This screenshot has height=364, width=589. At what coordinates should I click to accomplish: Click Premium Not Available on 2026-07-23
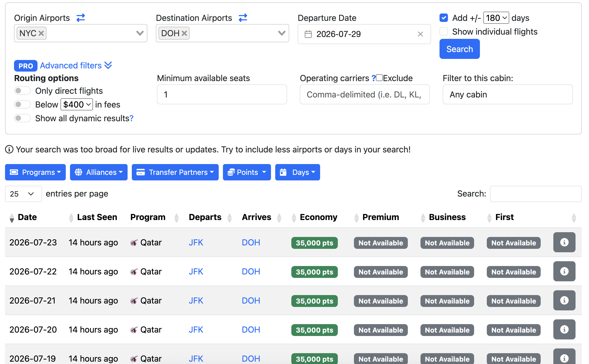pyautogui.click(x=381, y=243)
